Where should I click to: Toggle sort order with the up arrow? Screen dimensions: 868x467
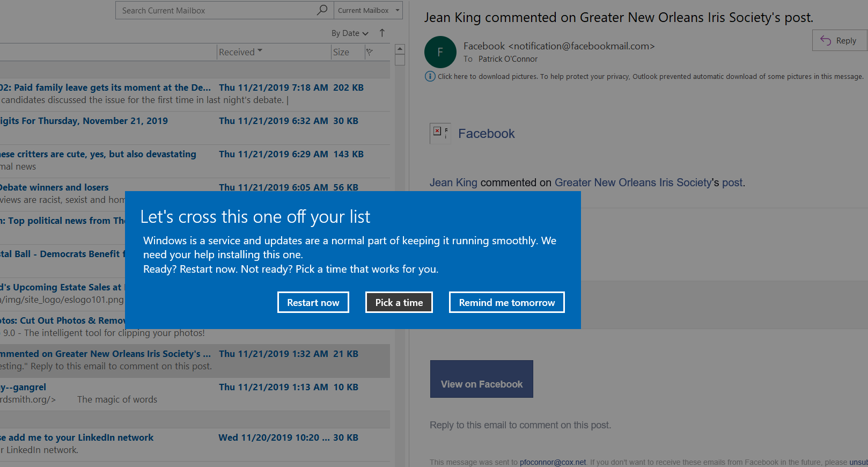[x=382, y=33]
